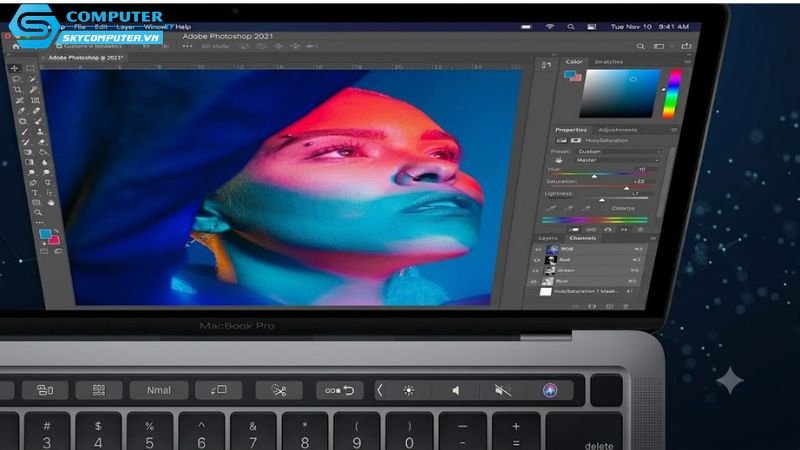The width and height of the screenshot is (800, 450).
Task: Select the Lasso tool
Action: click(16, 79)
